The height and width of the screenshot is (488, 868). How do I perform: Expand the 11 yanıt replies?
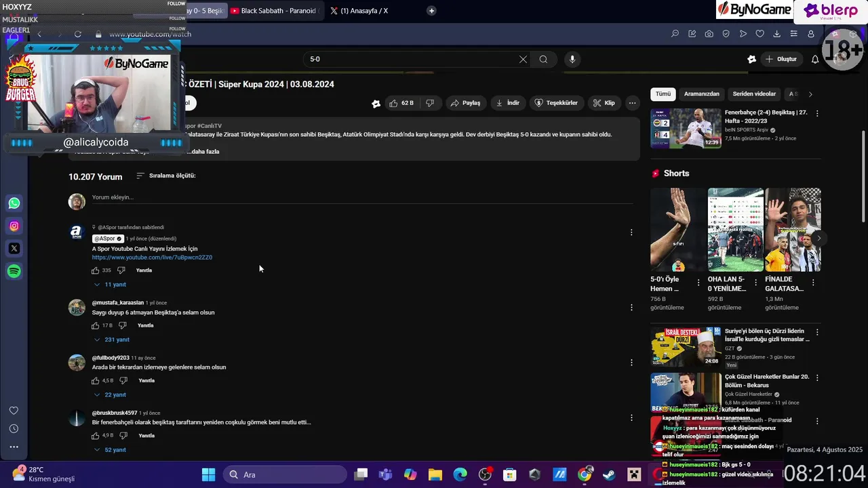(110, 285)
